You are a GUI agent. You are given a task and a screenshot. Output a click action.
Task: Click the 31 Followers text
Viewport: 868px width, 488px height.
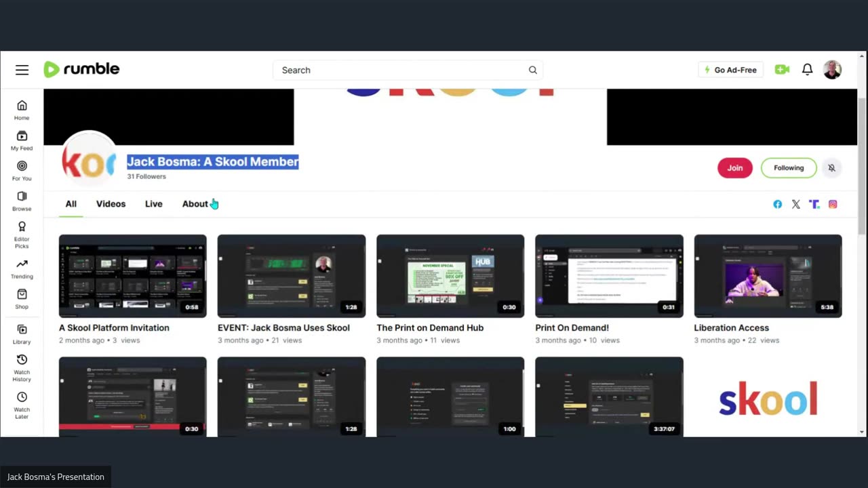146,176
